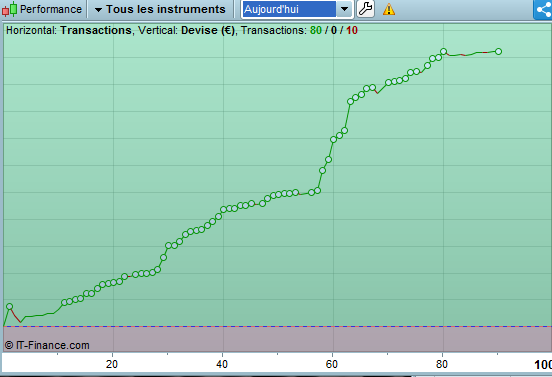
Task: Click the x-axis value 80
Action: [442, 364]
